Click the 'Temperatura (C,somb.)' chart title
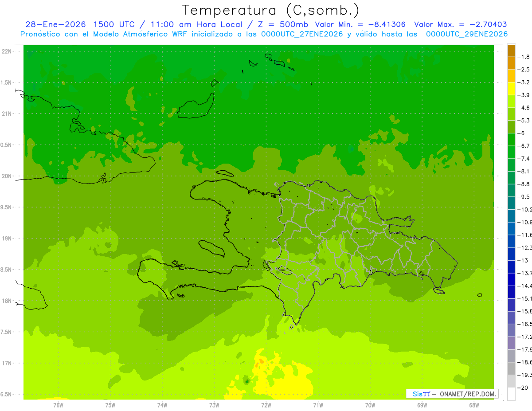 click(271, 10)
